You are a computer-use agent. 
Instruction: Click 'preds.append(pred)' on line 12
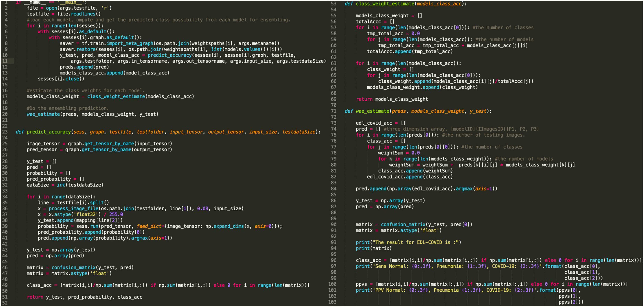[x=84, y=67]
